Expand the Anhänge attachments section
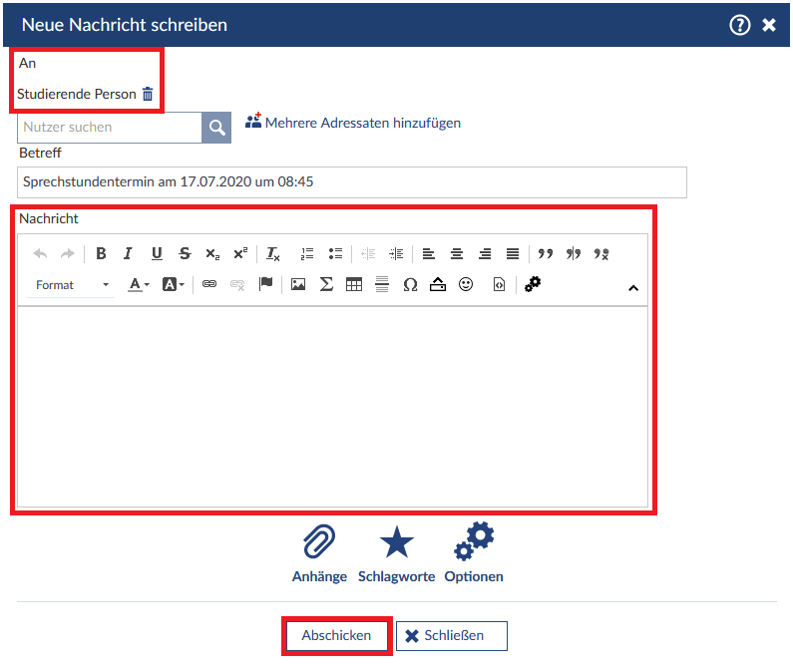The height and width of the screenshot is (672, 793). pos(319,554)
